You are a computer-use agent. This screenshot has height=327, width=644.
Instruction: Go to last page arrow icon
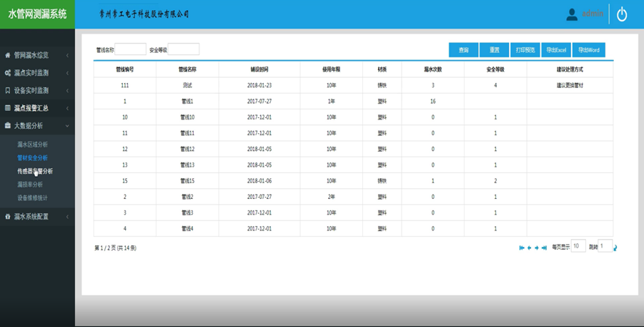[544, 248]
